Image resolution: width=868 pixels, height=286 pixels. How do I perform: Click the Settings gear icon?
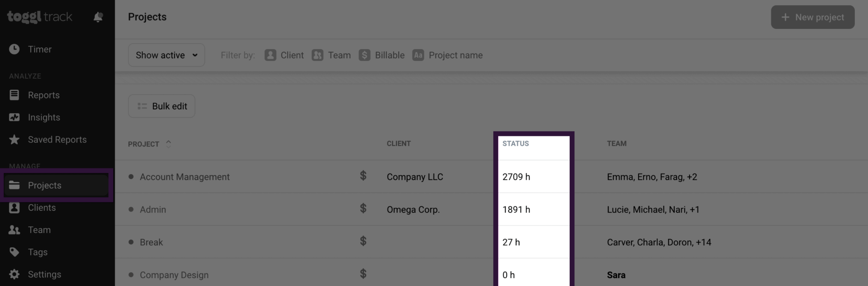(14, 274)
